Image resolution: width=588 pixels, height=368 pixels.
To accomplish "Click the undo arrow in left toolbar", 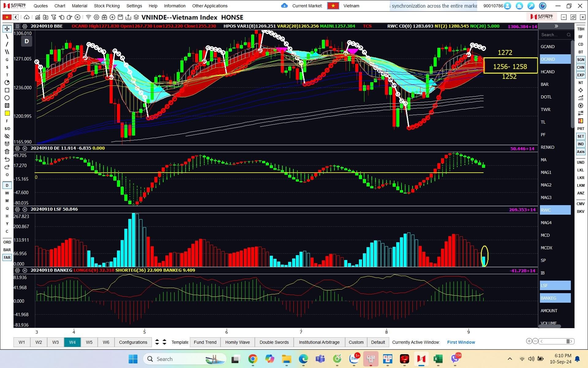I will click(7, 159).
